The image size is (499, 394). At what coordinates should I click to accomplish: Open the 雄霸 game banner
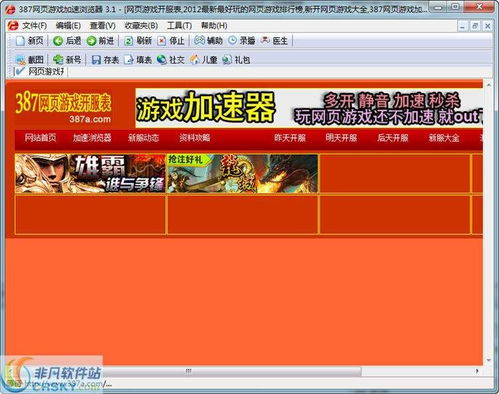pos(90,174)
